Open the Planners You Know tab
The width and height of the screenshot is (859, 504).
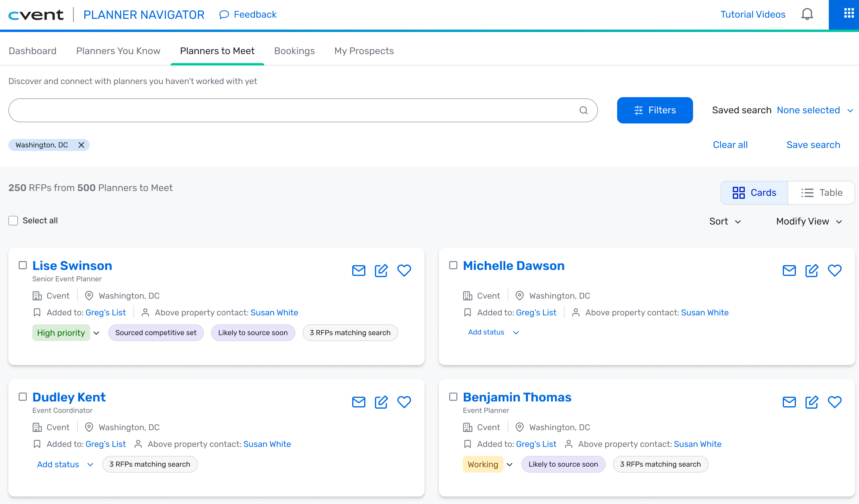118,51
